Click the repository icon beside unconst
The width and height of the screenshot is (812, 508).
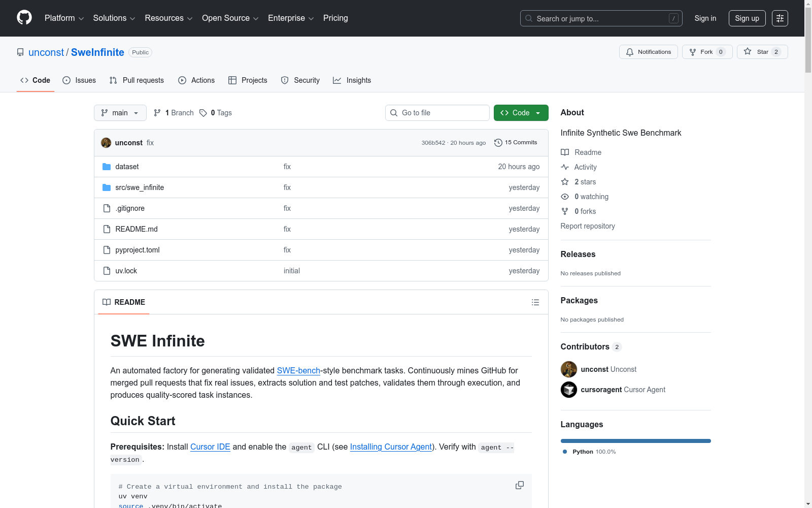click(x=20, y=52)
